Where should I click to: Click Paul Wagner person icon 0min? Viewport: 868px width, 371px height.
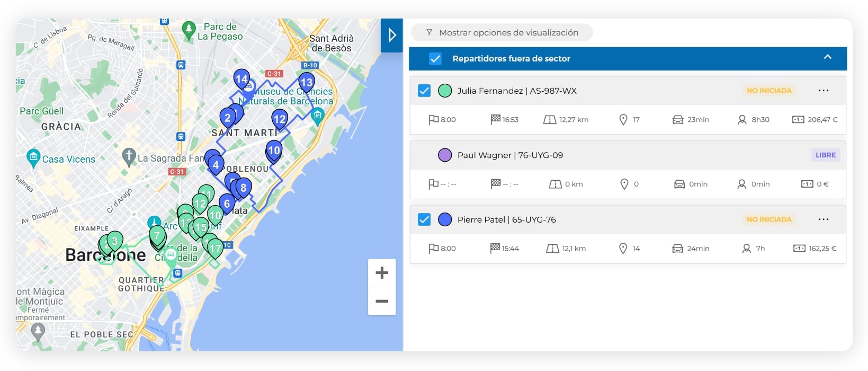(742, 184)
